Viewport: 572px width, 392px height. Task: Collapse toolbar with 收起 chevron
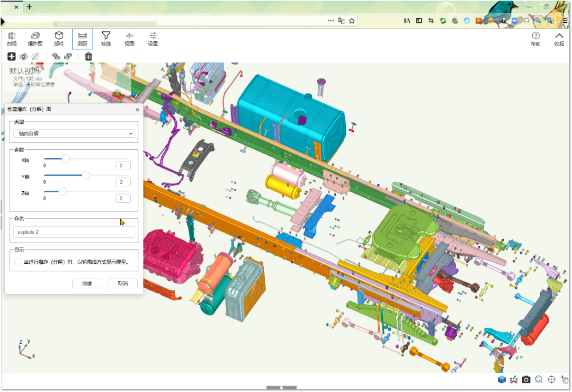click(x=559, y=39)
